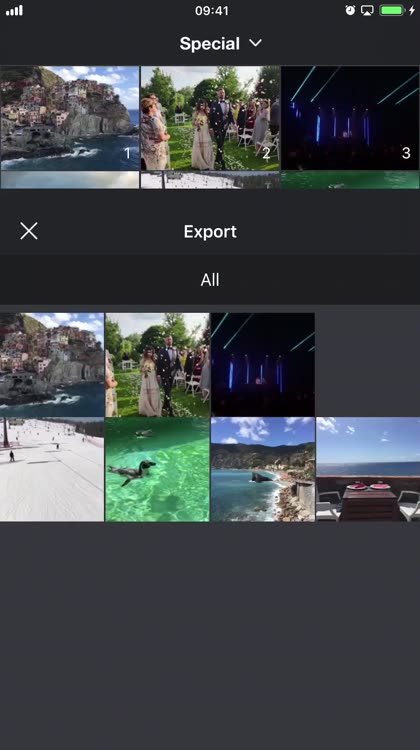Tap the battery charging indicator
The height and width of the screenshot is (750, 420).
pyautogui.click(x=397, y=11)
